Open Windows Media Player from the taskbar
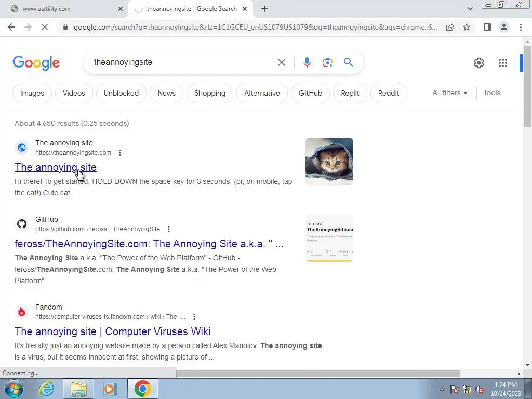The height and width of the screenshot is (399, 532). click(x=110, y=389)
